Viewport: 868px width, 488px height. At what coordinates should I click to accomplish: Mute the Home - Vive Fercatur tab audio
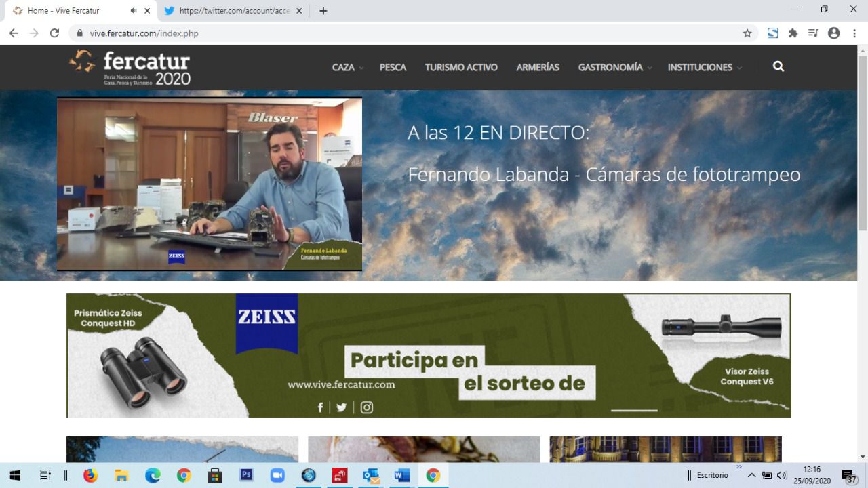point(134,11)
